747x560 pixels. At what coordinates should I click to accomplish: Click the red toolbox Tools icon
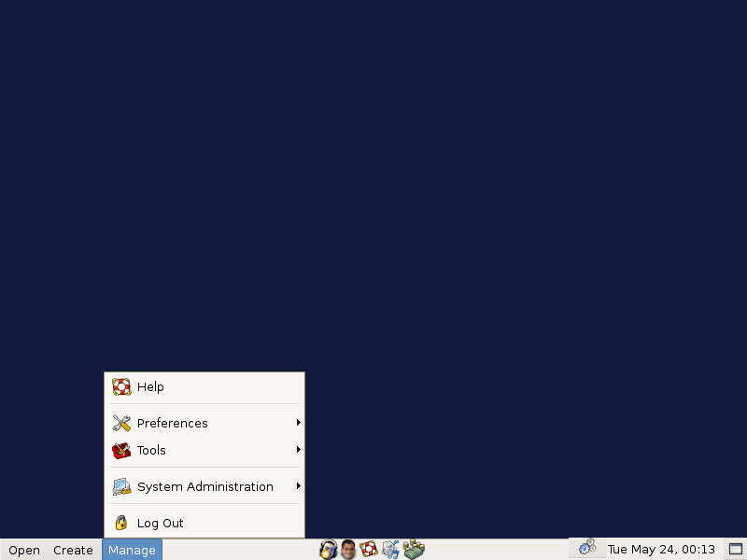point(121,450)
